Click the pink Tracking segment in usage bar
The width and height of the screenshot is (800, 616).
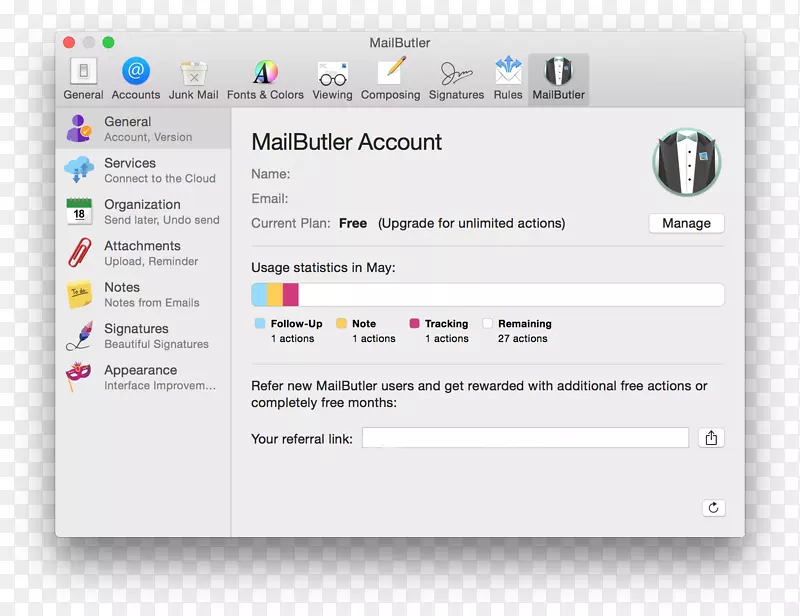[x=291, y=294]
